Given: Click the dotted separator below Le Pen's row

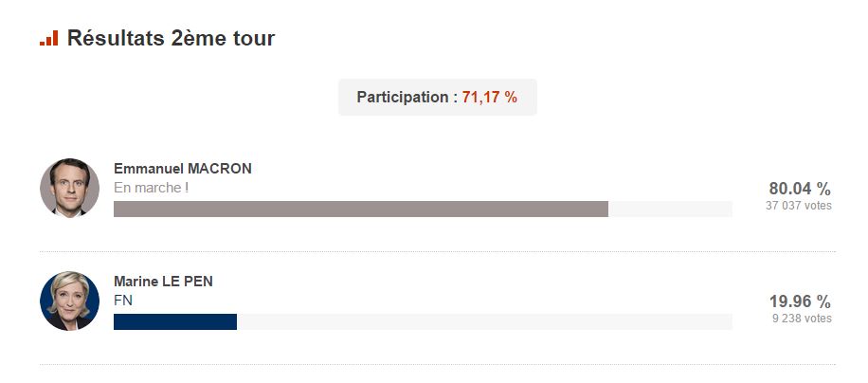Looking at the screenshot, I should 437,365.
